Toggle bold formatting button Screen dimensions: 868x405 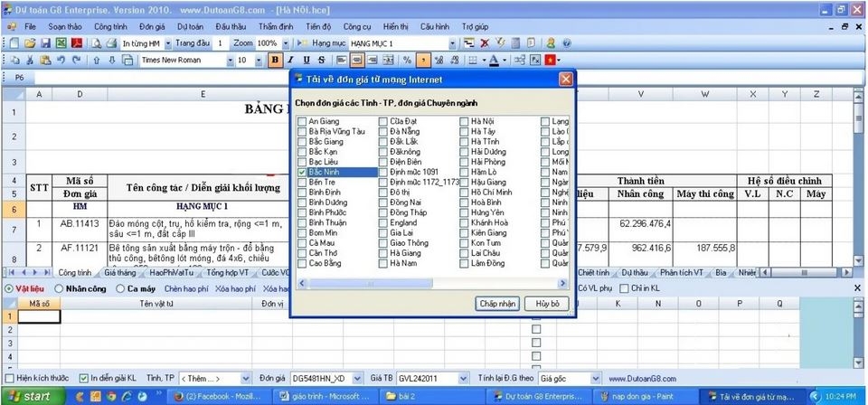[x=275, y=61]
